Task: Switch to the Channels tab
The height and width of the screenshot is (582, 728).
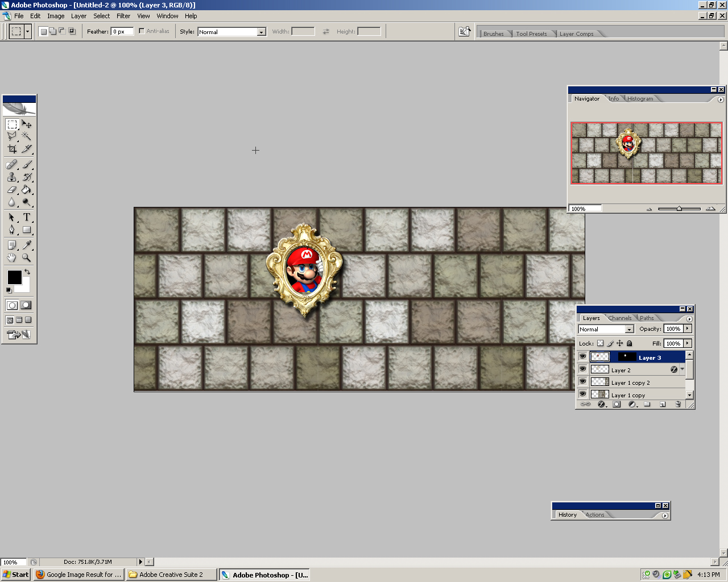Action: pos(620,318)
